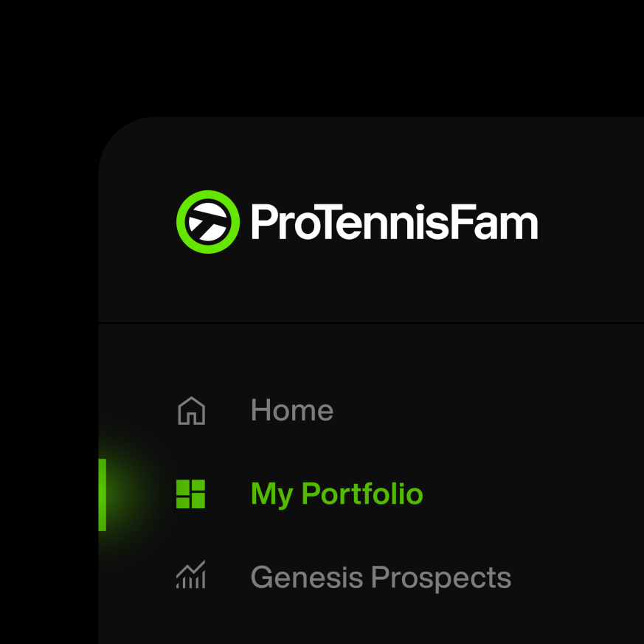Go to Genesis Prospects in the sidebar
This screenshot has width=644, height=644.
pos(380,577)
